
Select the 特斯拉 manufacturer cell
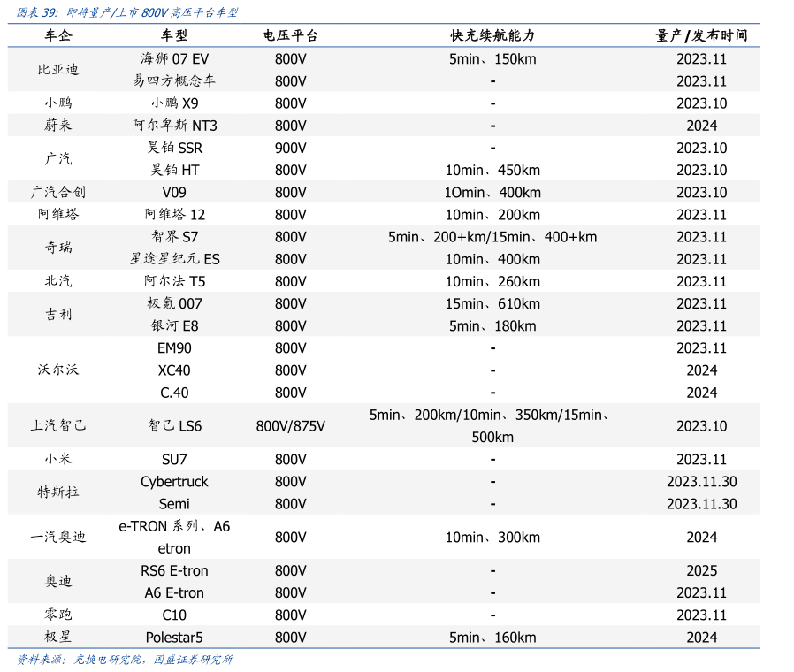[58, 493]
